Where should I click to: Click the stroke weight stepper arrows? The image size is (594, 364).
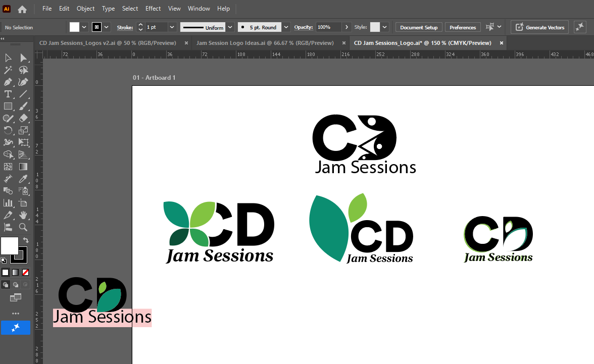[x=140, y=27]
